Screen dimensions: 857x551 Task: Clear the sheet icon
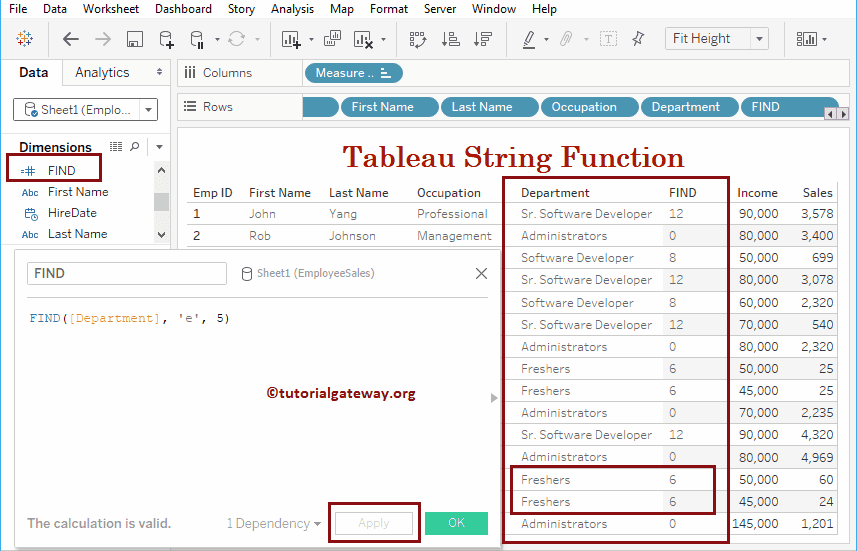pyautogui.click(x=363, y=39)
